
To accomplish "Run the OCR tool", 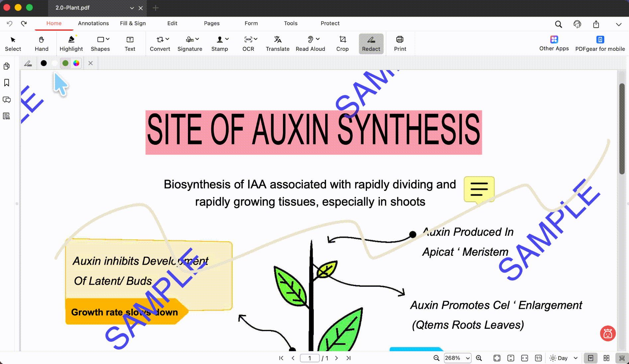I will pyautogui.click(x=248, y=44).
